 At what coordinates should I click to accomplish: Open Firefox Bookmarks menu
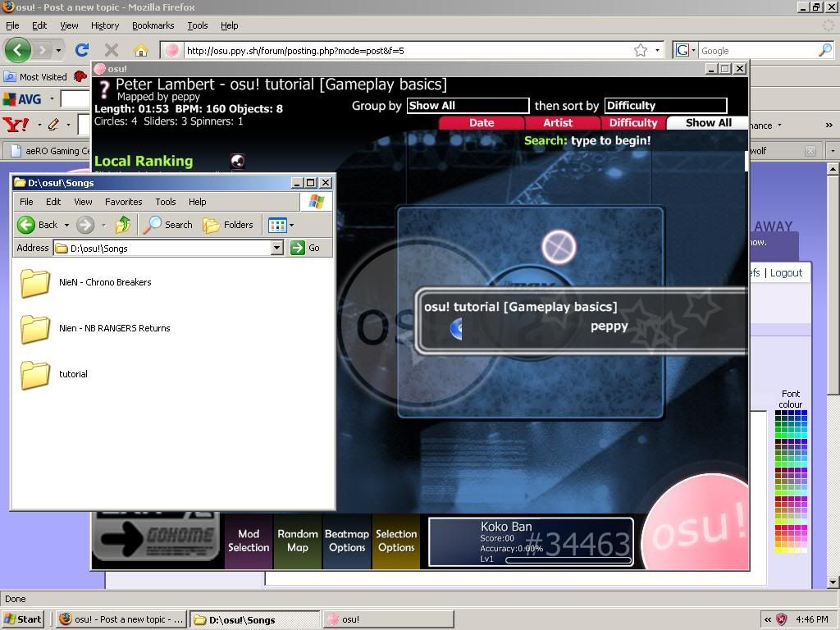pyautogui.click(x=153, y=25)
